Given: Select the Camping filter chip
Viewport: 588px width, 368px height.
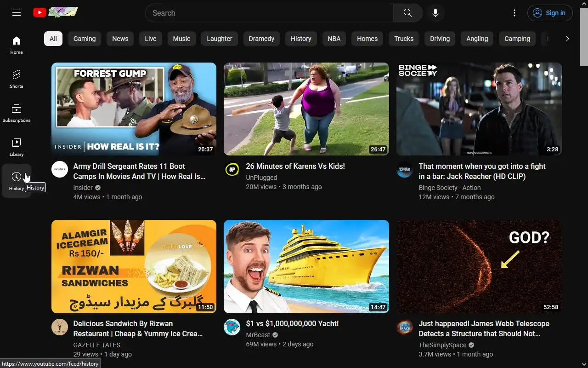Looking at the screenshot, I should point(517,39).
